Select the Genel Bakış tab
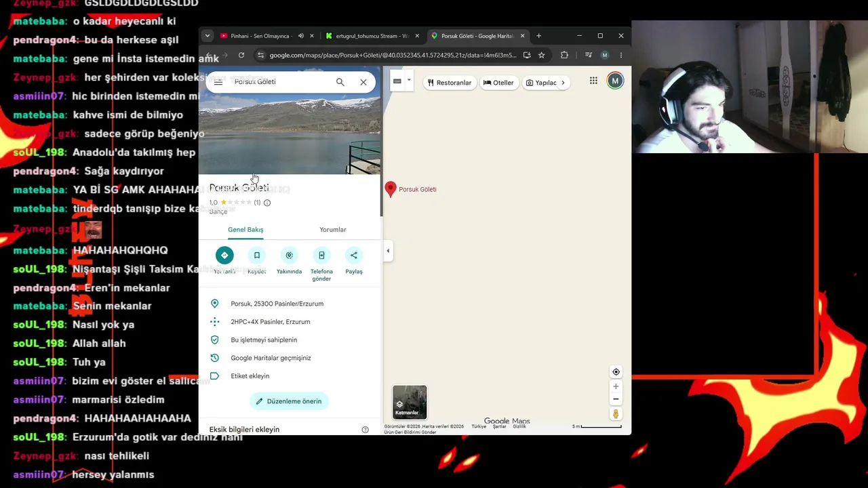 coord(245,230)
